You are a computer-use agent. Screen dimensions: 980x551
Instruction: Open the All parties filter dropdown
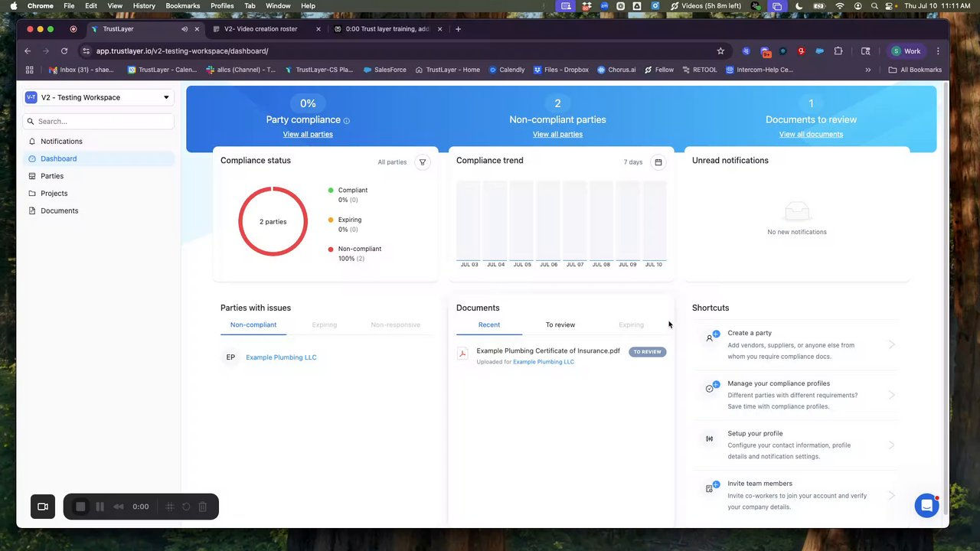(x=392, y=162)
